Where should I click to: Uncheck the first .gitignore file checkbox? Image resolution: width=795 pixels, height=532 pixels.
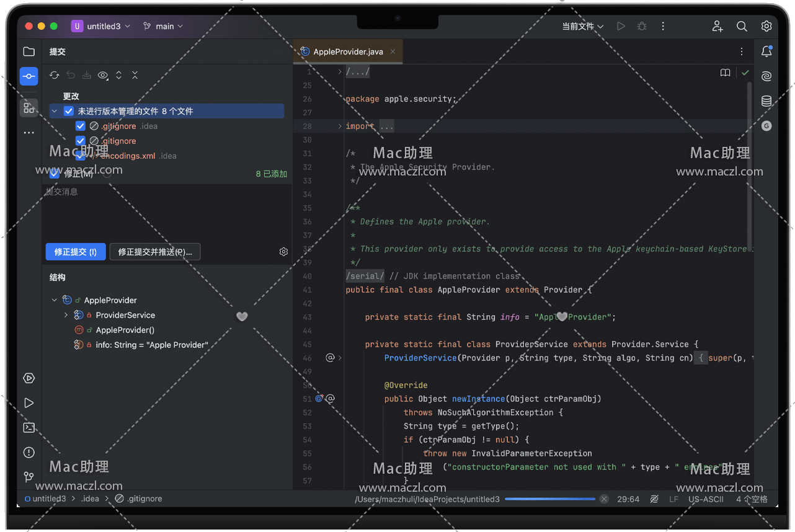[81, 126]
